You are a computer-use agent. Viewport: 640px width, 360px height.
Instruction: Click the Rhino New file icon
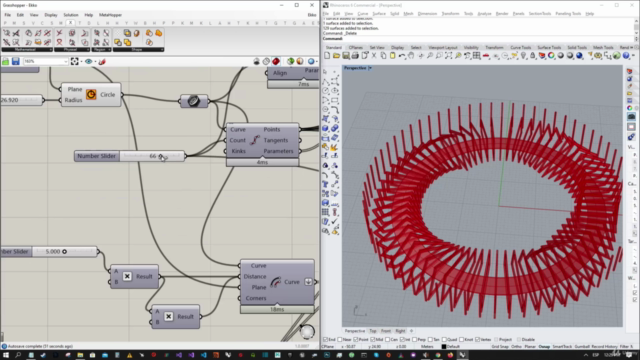(x=327, y=56)
